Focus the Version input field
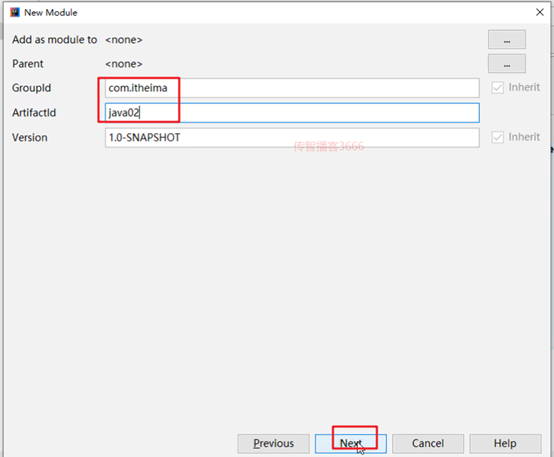The width and height of the screenshot is (554, 457). click(292, 137)
